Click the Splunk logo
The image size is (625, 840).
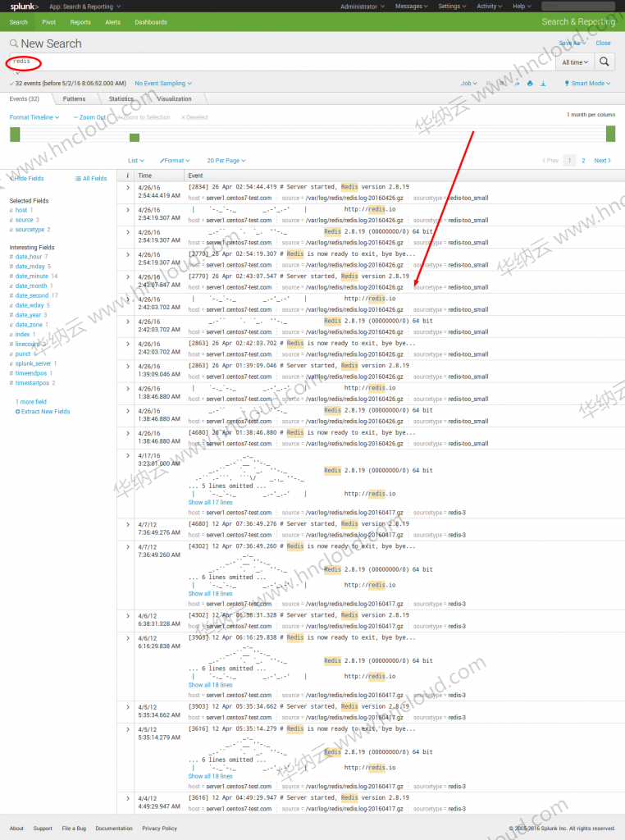pos(24,7)
